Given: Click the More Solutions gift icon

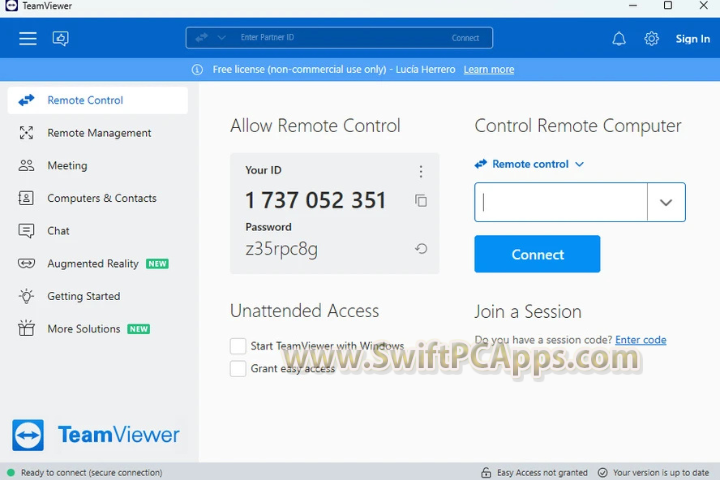Looking at the screenshot, I should pos(26,328).
